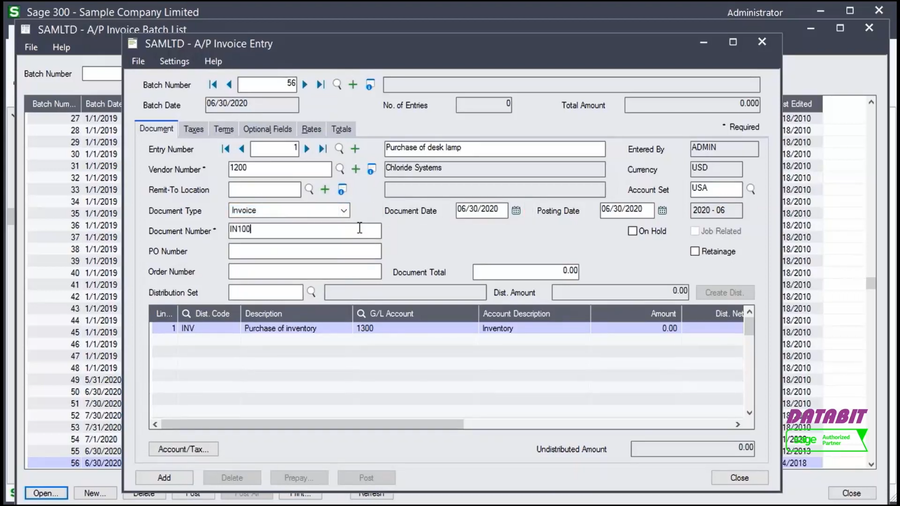Select batch 49 row dated 5/31/2020

point(75,380)
